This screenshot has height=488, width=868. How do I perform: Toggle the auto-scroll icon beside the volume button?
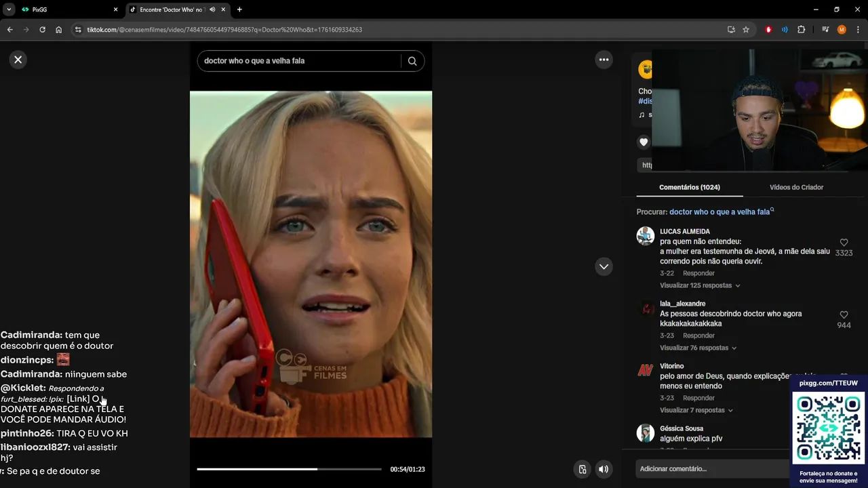tap(582, 469)
